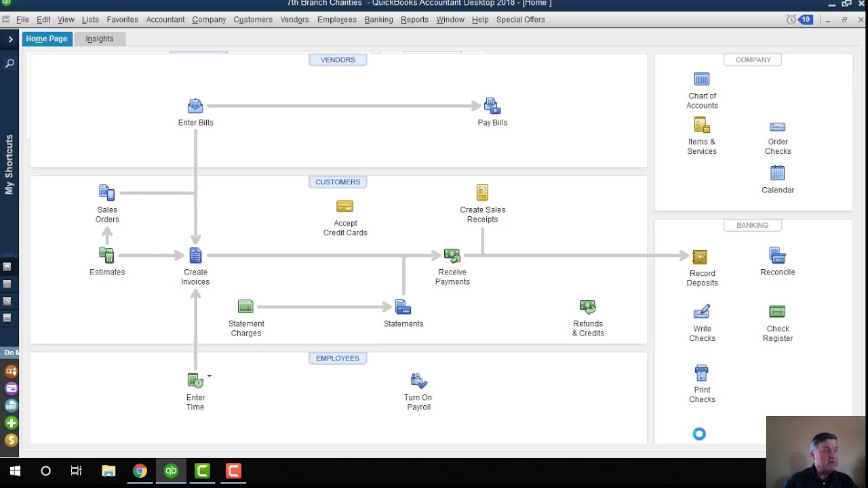
Task: Click the BANKING section button
Action: 753,225
